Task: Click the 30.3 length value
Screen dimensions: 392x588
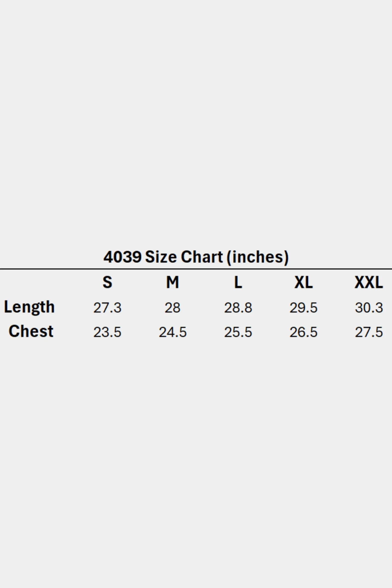Action: pyautogui.click(x=369, y=308)
